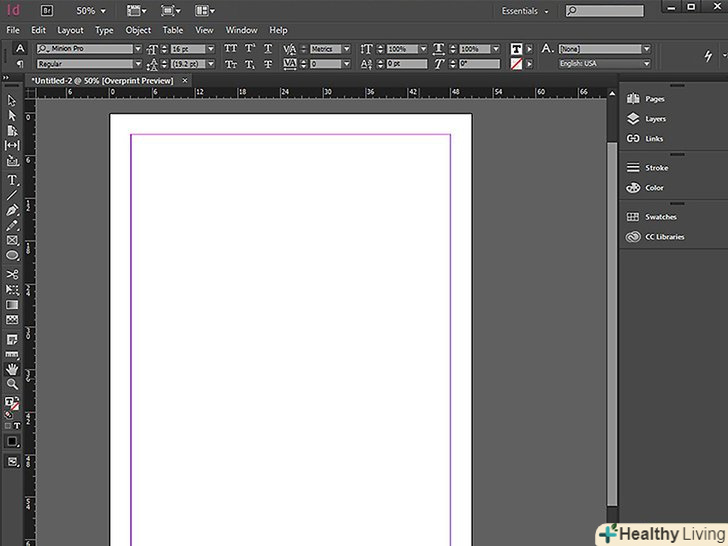The image size is (728, 546).
Task: Pick the Scissors tool
Action: click(x=13, y=273)
